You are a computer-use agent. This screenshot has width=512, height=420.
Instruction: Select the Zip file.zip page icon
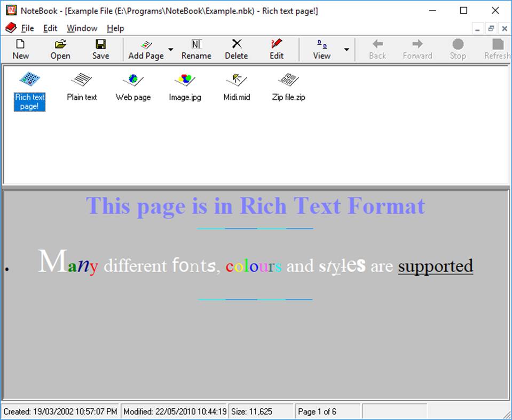click(x=288, y=87)
